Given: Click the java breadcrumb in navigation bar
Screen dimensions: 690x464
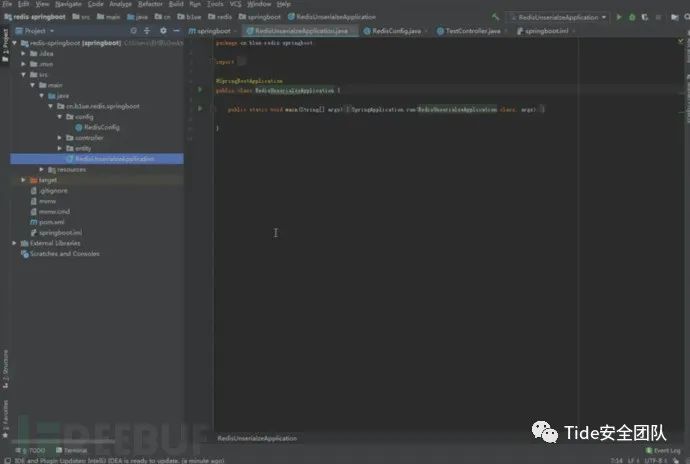Looking at the screenshot, I should [138, 17].
